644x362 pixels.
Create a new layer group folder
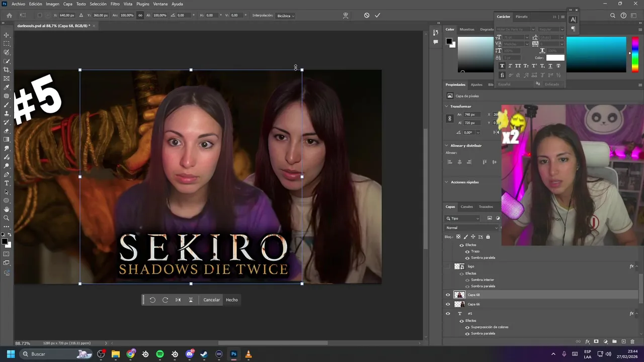pos(614,342)
